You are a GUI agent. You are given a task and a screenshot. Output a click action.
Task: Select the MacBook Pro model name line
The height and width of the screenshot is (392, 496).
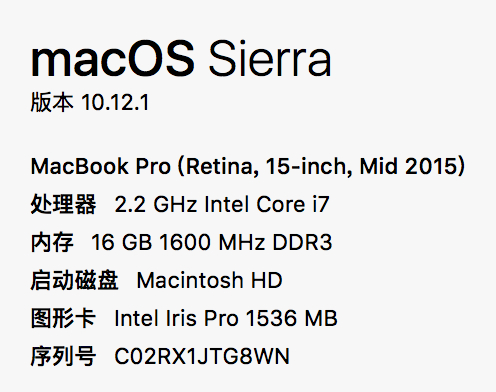click(248, 166)
